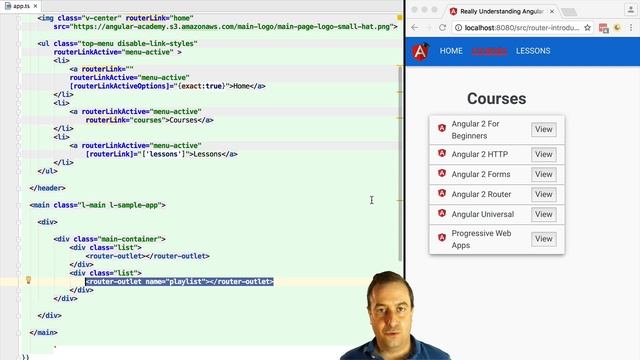View the Angular 2 Router course
The width and height of the screenshot is (640, 360).
pos(544,194)
